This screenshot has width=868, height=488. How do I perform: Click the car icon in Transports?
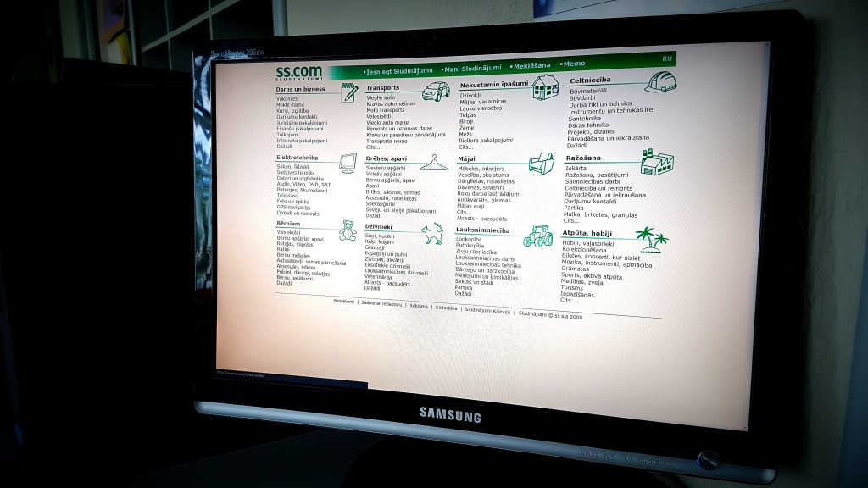click(436, 91)
